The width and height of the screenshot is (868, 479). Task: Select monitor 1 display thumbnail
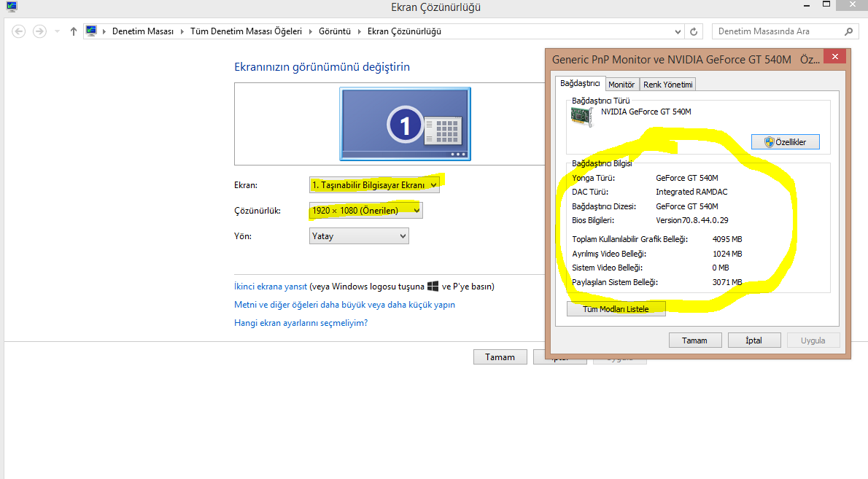(406, 124)
